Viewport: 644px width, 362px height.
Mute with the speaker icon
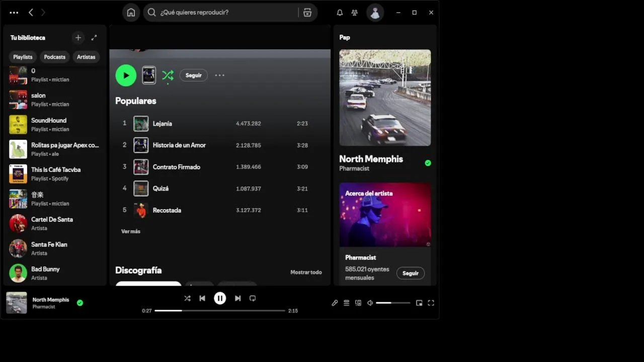tap(370, 303)
